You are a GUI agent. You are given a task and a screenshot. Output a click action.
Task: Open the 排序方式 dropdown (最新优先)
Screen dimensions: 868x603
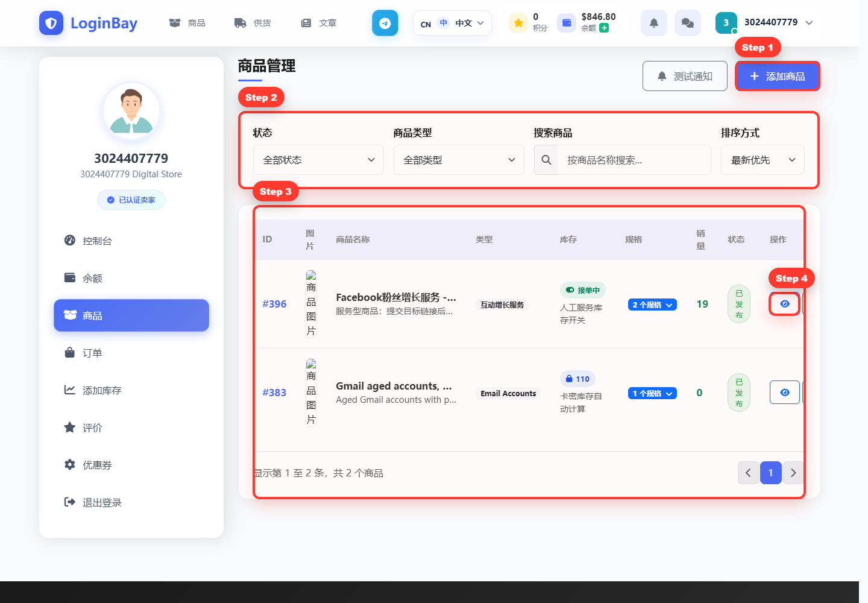(x=763, y=160)
